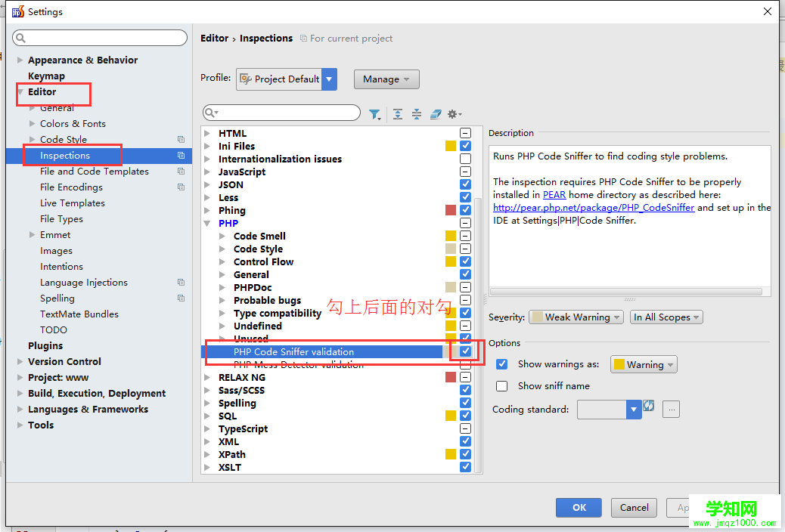Screen dimensions: 785x532
Task: Enable Internationalization issues checkbox
Action: tap(466, 159)
